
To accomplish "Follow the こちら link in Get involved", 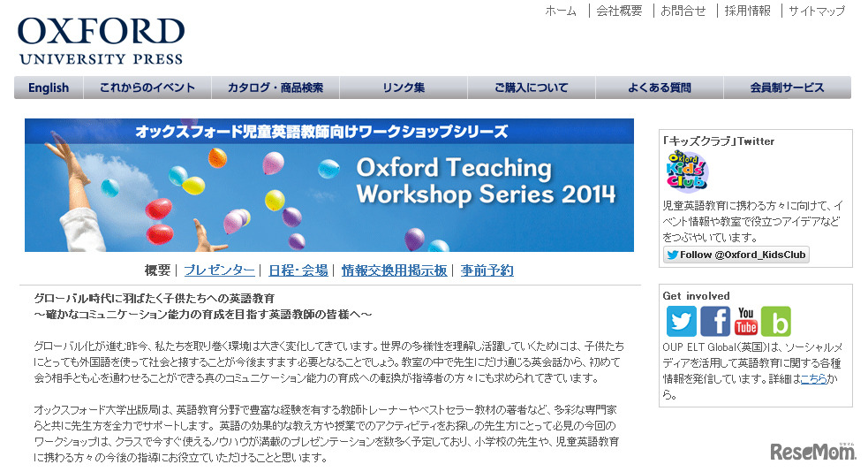I will [x=814, y=379].
